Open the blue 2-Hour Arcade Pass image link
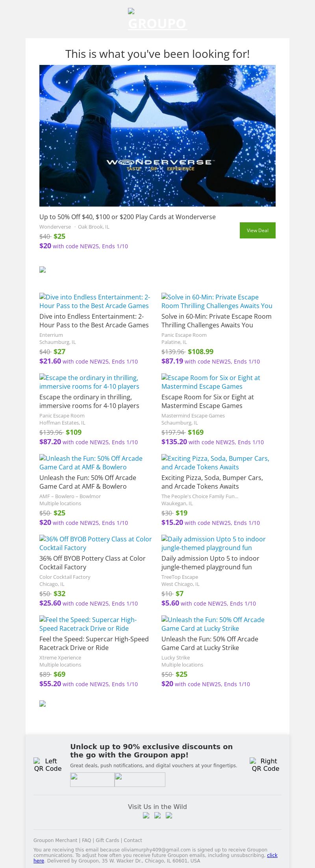This screenshot has width=315, height=868. [94, 301]
